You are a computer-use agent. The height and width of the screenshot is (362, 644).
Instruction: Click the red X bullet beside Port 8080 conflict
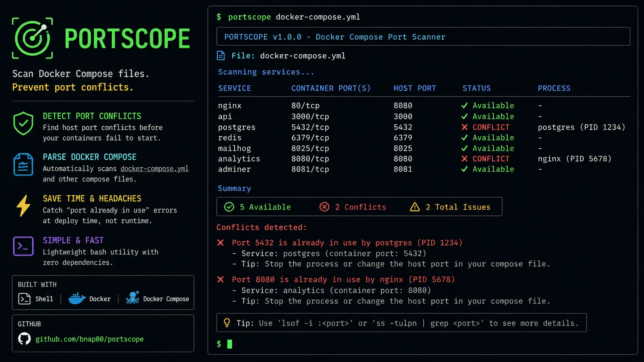click(x=220, y=279)
